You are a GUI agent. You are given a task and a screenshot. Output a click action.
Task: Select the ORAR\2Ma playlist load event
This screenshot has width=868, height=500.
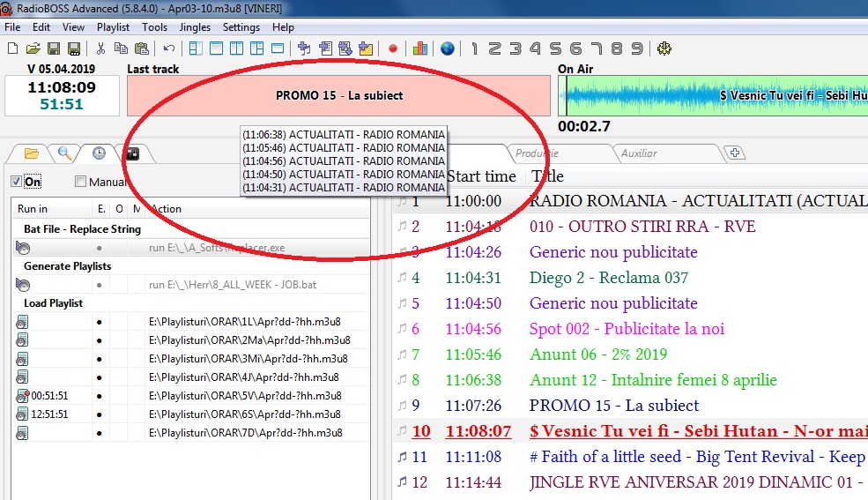click(x=191, y=340)
